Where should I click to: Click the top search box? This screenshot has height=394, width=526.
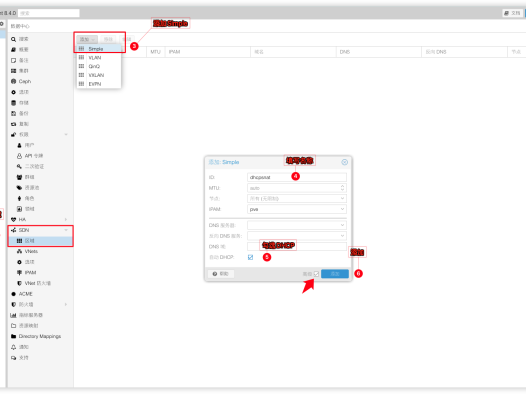click(49, 13)
